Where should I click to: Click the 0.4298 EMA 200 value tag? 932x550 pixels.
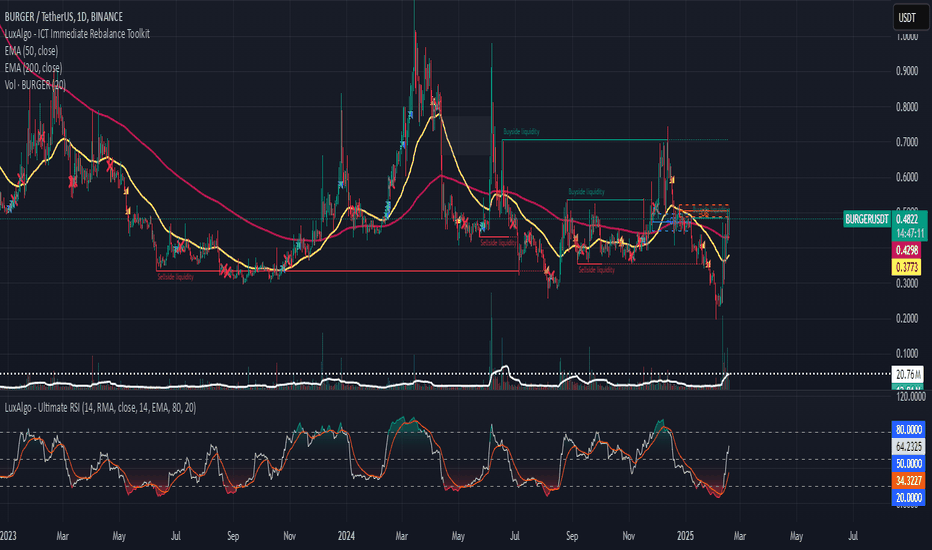(x=907, y=250)
